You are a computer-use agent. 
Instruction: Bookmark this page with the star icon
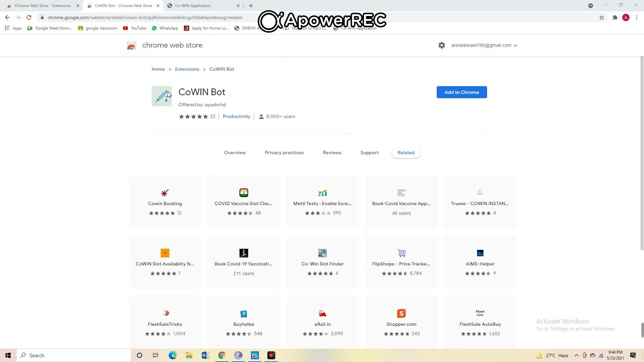point(601,18)
